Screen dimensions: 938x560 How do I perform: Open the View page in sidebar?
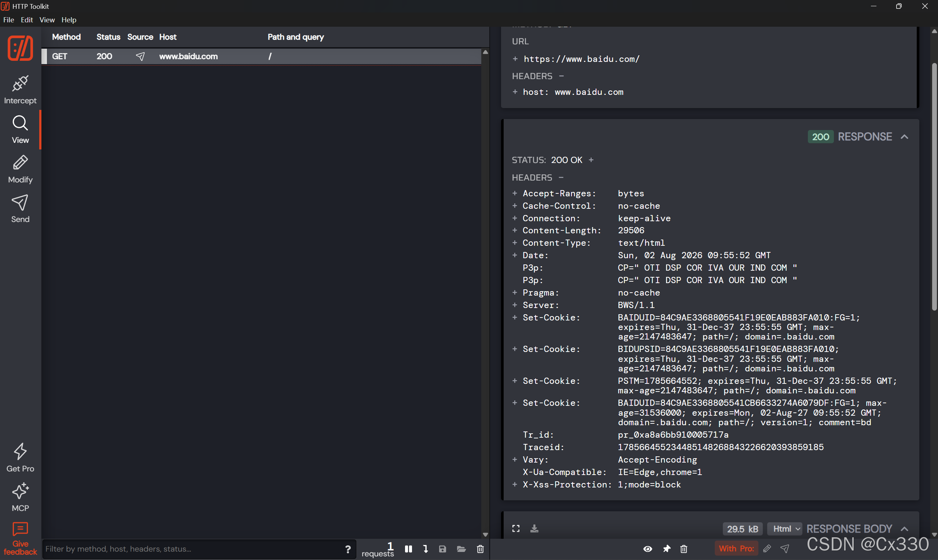tap(20, 130)
